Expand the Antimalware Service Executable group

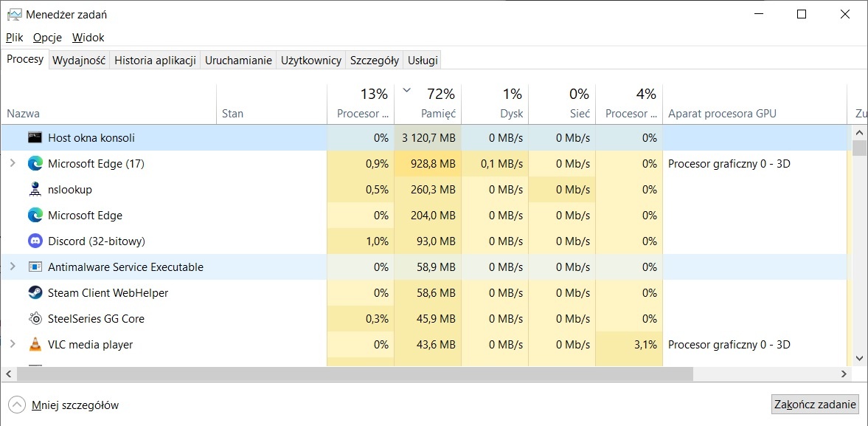pos(13,267)
